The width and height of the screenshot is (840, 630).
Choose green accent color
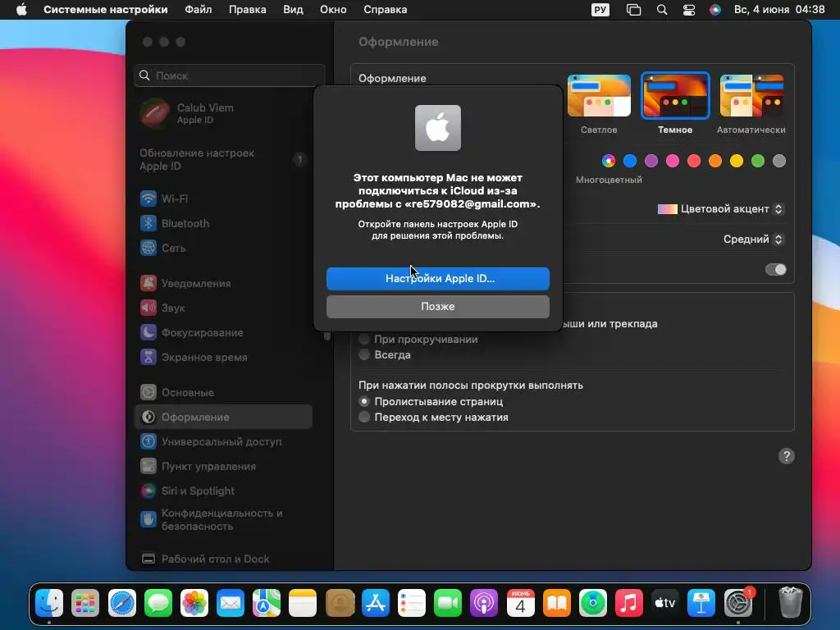[x=757, y=161]
